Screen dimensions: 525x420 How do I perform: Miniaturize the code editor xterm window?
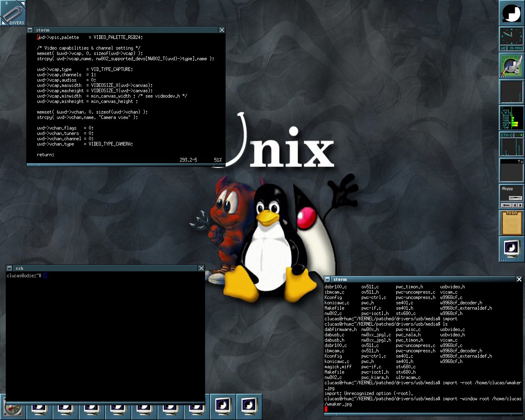click(30, 30)
